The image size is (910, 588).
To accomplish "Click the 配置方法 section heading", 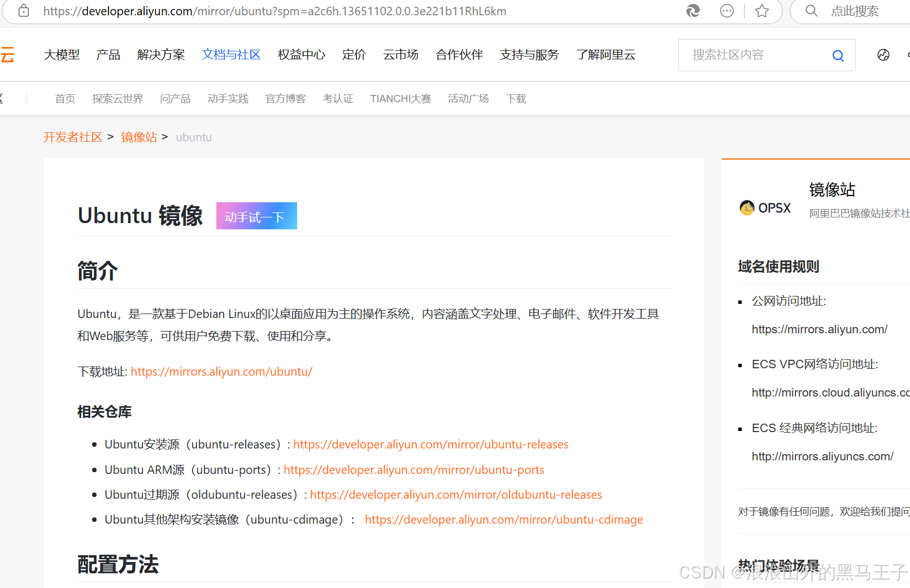I will [118, 564].
